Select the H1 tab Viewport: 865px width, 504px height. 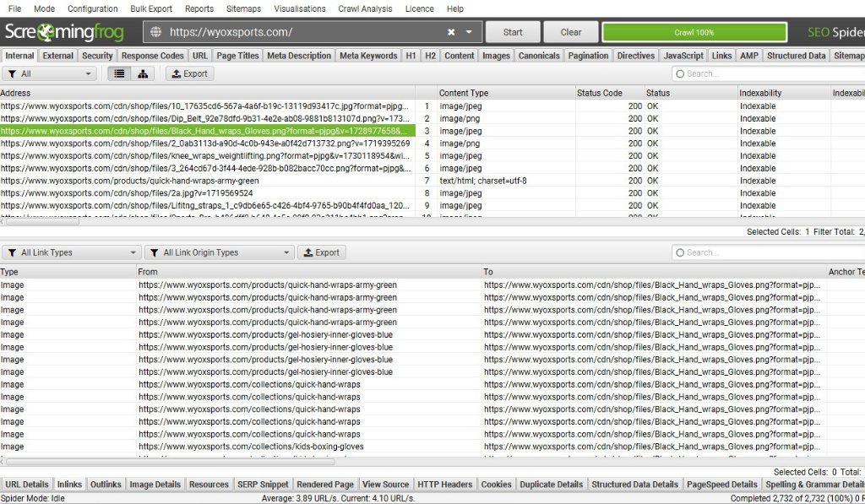[x=411, y=56]
